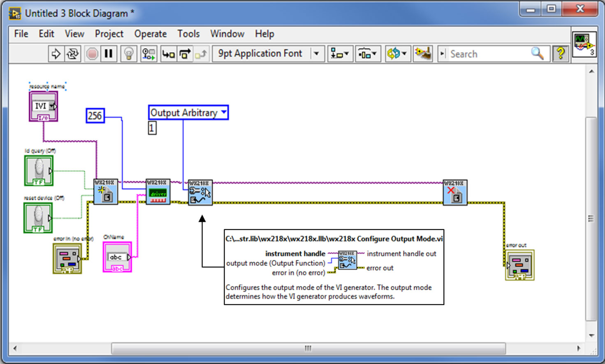The width and height of the screenshot is (605, 364).
Task: Select the wx218x Close VI node
Action: point(455,192)
